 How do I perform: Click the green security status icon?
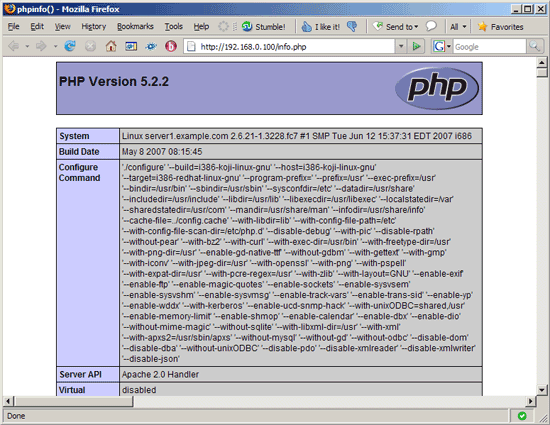522,416
